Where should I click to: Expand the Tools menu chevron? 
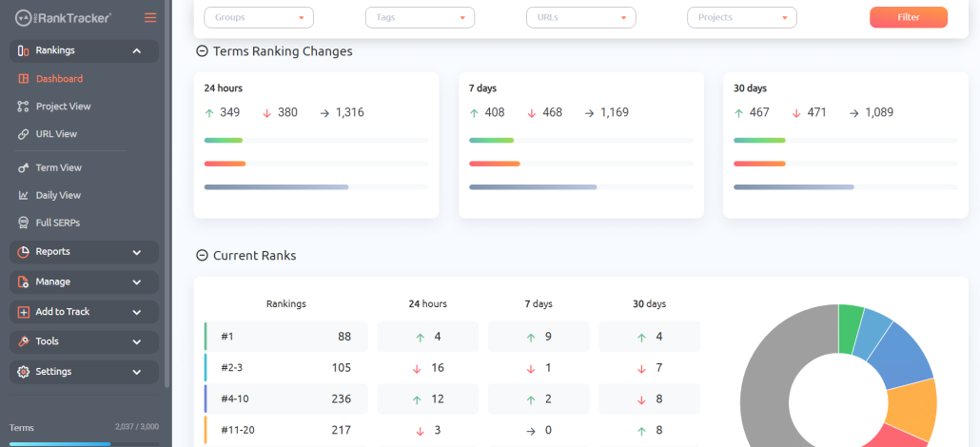[137, 341]
